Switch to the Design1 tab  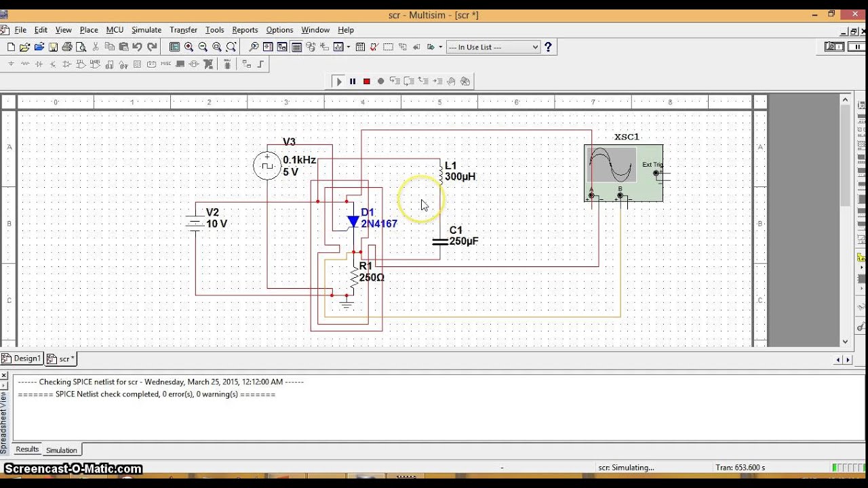click(22, 359)
